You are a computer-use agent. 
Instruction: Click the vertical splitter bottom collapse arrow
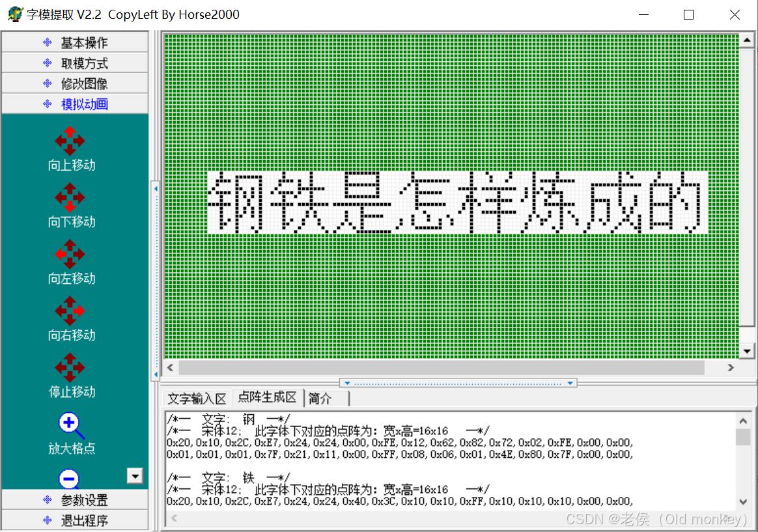(156, 374)
